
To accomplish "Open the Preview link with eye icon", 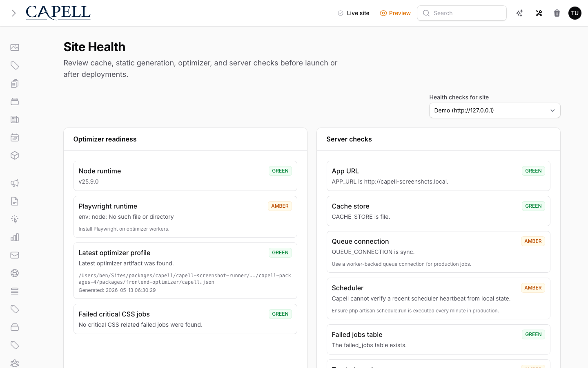I will coord(395,13).
